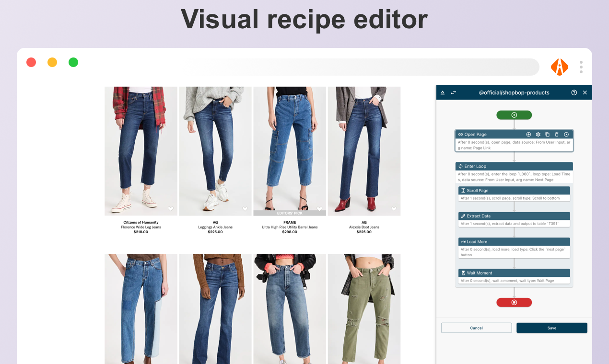Image resolution: width=609 pixels, height=364 pixels.
Task: Click the $298.00 price
Action: click(290, 232)
